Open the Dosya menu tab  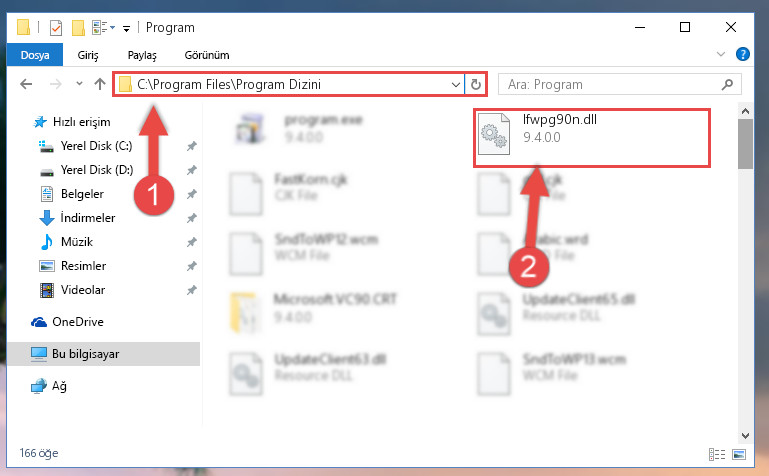click(35, 55)
